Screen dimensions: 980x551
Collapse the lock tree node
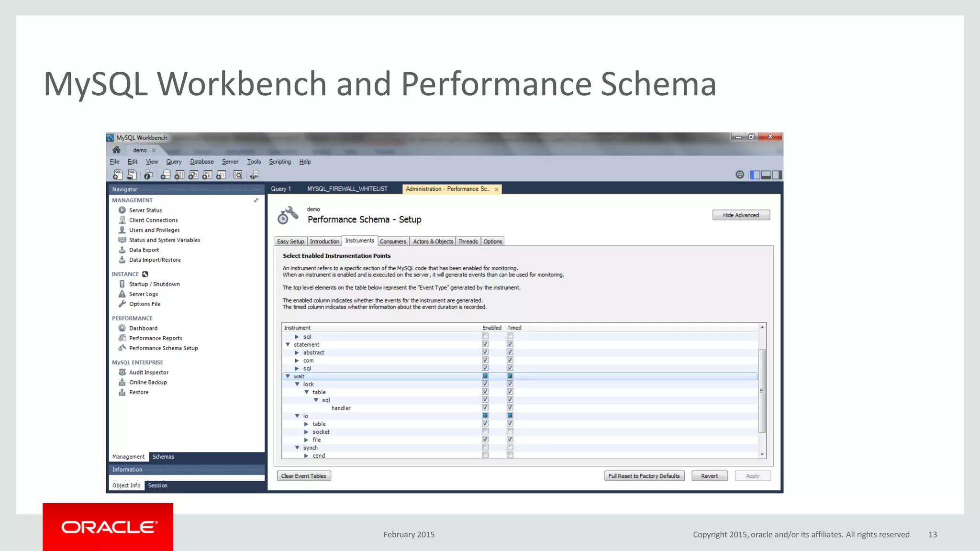[x=297, y=384]
